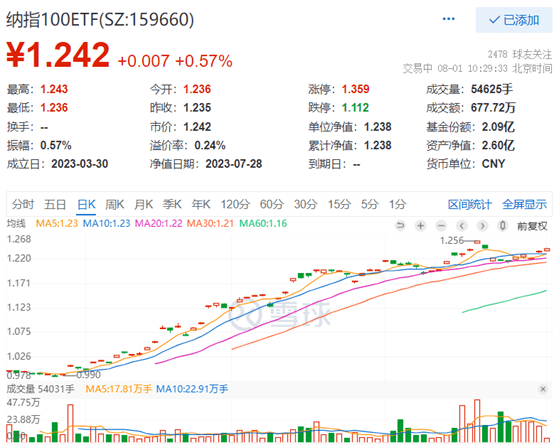Switch to the 15分 chart tab

[x=339, y=204]
